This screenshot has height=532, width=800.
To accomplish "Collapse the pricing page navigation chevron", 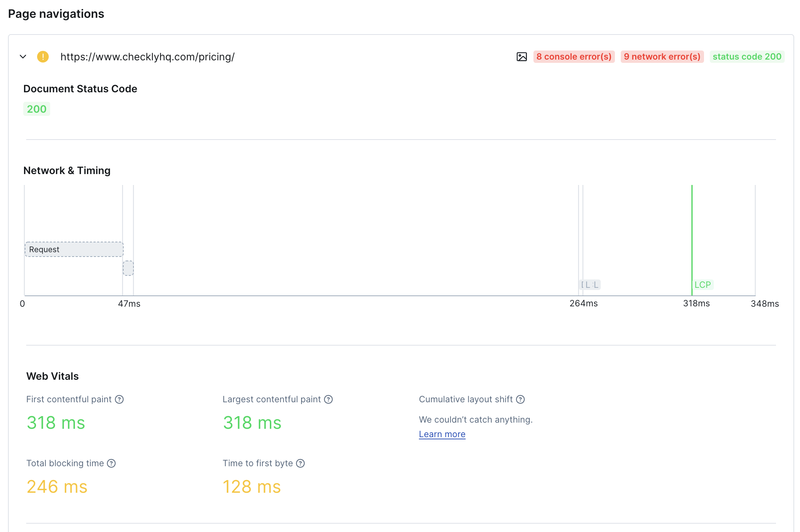I will pyautogui.click(x=23, y=57).
